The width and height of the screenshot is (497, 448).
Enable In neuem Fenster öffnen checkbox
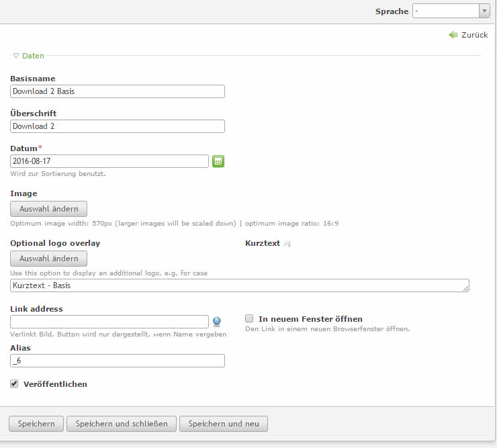pos(249,318)
